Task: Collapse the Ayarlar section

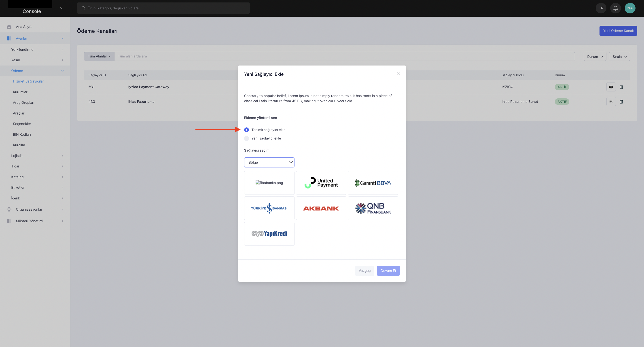Action: (62, 38)
